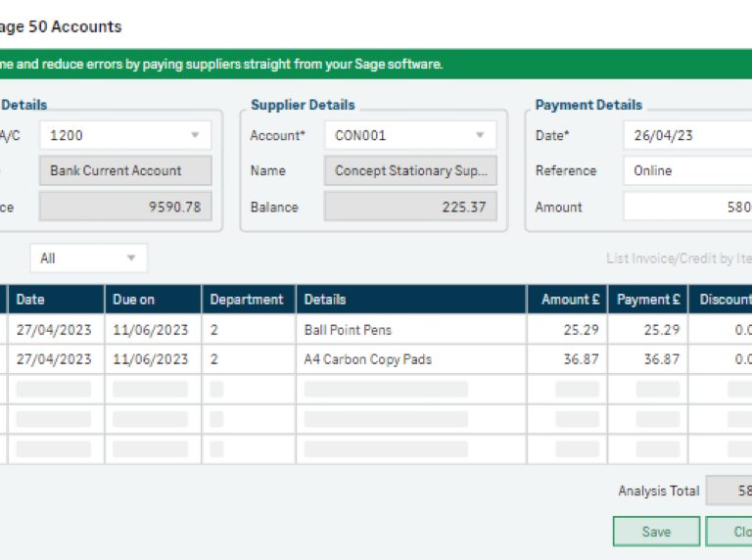752x560 pixels.
Task: Click the supplier Balance field 225.37
Action: [410, 207]
